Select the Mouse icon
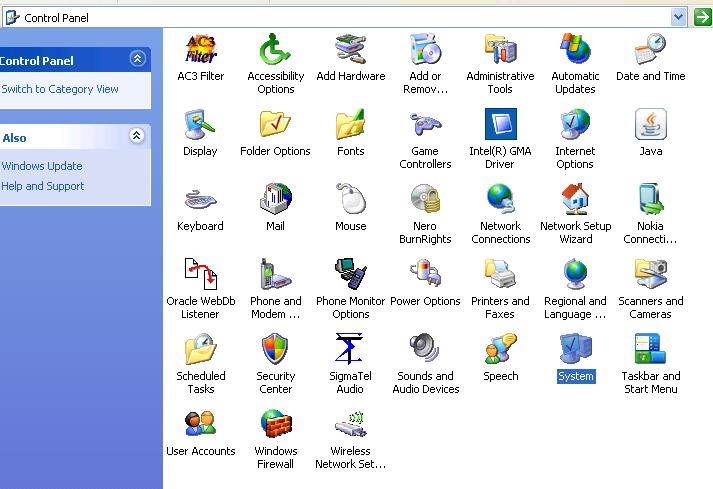 pyautogui.click(x=351, y=199)
